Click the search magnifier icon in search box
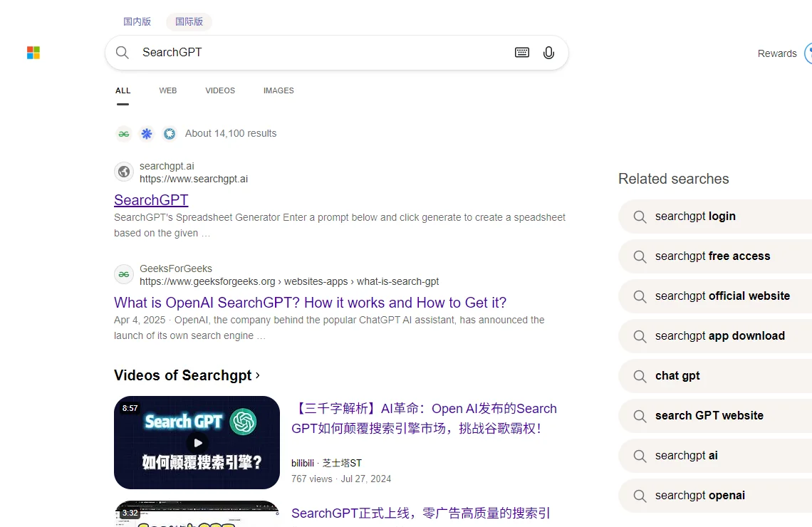Image resolution: width=812 pixels, height=527 pixels. [x=123, y=52]
